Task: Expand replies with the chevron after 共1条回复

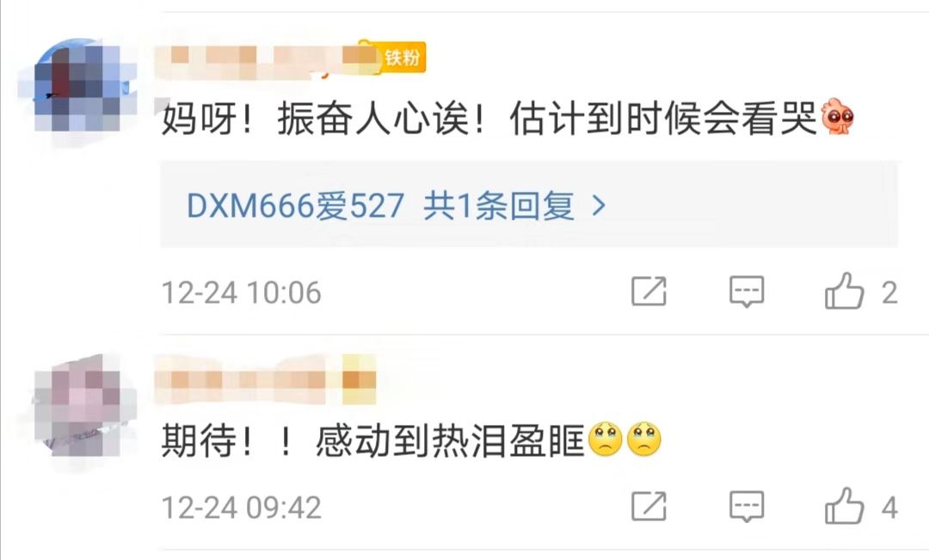Action: coord(599,206)
